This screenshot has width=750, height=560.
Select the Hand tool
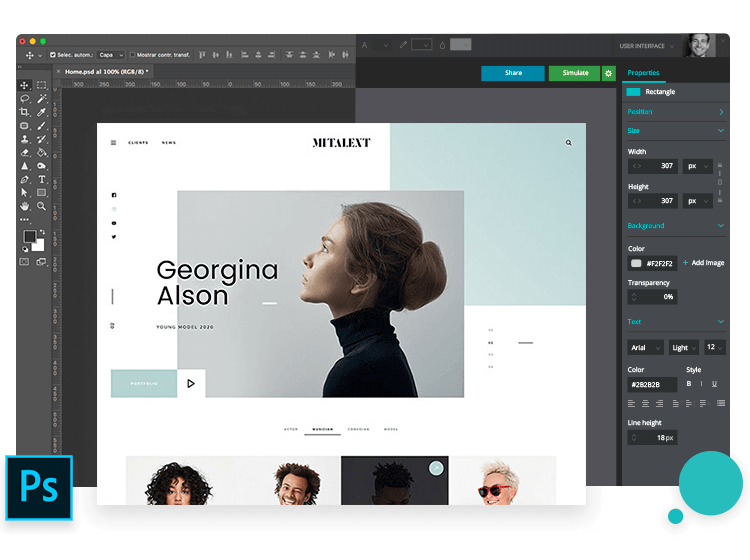(24, 206)
